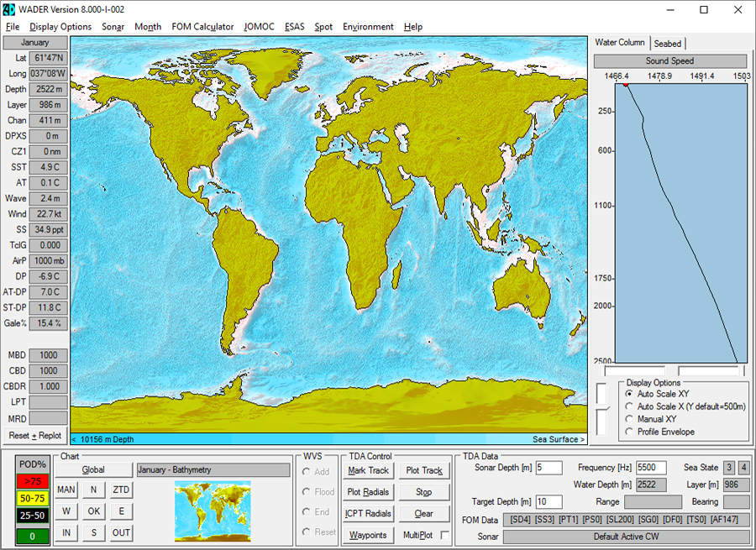The height and width of the screenshot is (550, 756).
Task: Click the MAN chart button
Action: 66,490
